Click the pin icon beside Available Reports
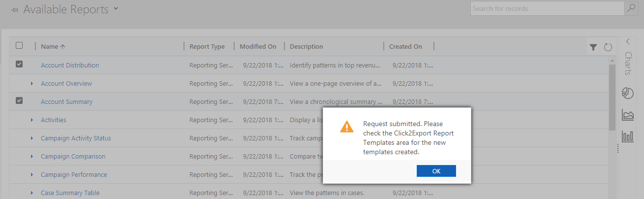Screen dimensions: 644x199 pos(15,10)
